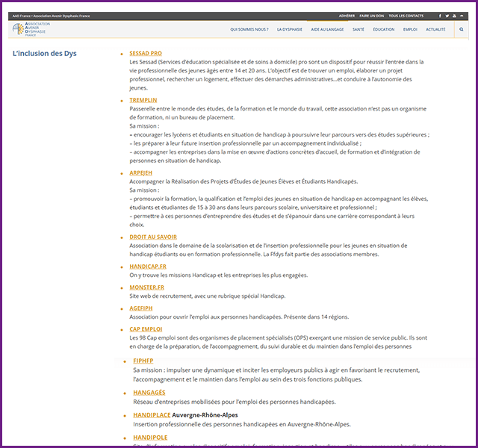Click text 'On y trouve les missions Handicap'
Viewport: 478px width, 448px height.
[x=173, y=276]
